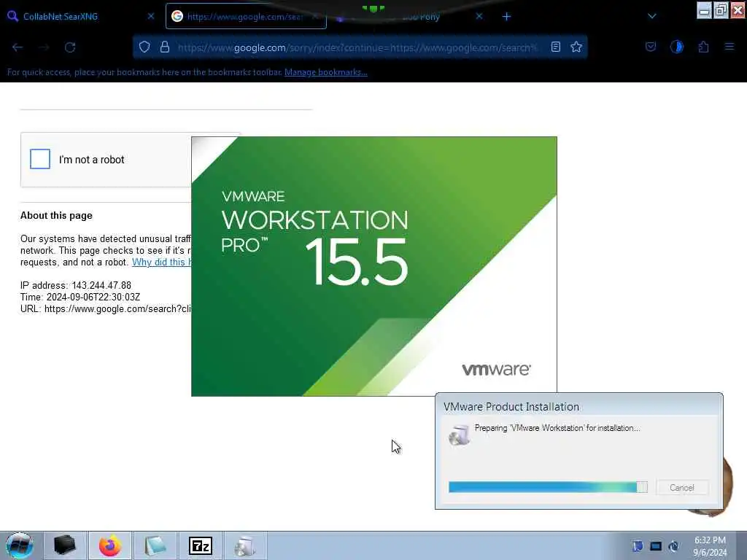Image resolution: width=747 pixels, height=560 pixels.
Task: Open the black box taskbar app
Action: [65, 545]
